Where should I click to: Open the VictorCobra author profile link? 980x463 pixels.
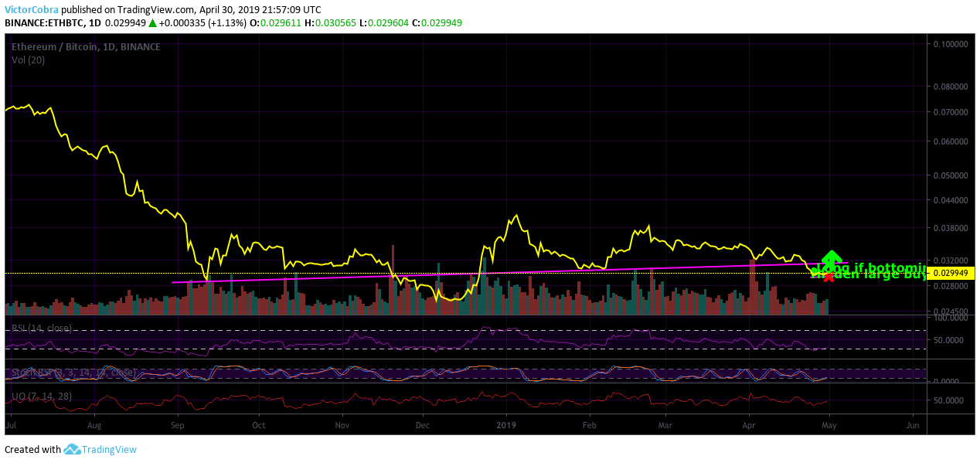click(31, 10)
